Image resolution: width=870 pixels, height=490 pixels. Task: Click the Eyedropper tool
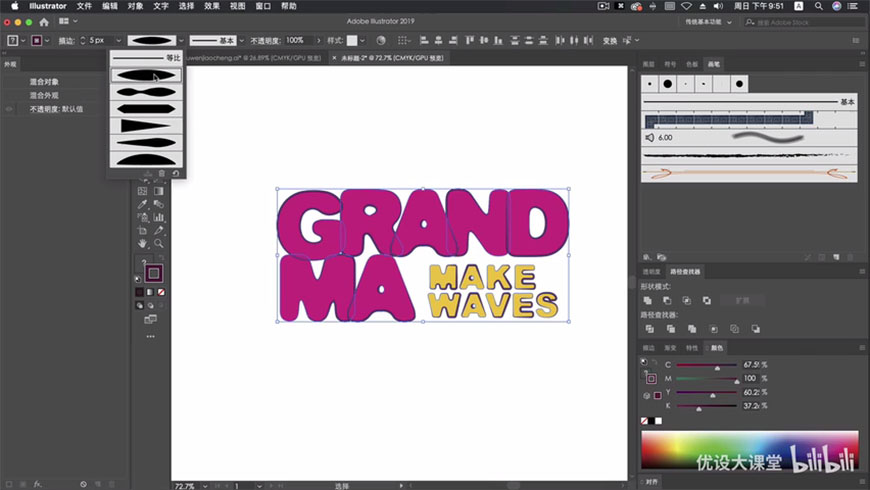(x=143, y=204)
